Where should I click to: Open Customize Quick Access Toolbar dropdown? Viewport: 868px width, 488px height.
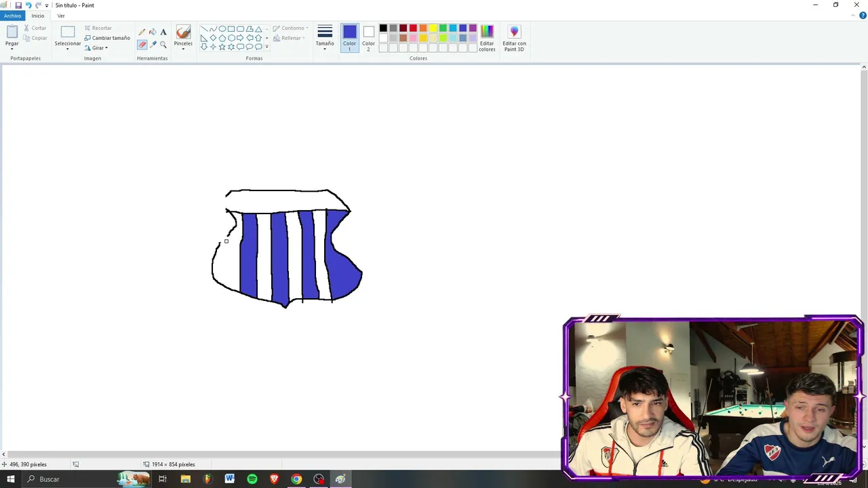coord(47,5)
